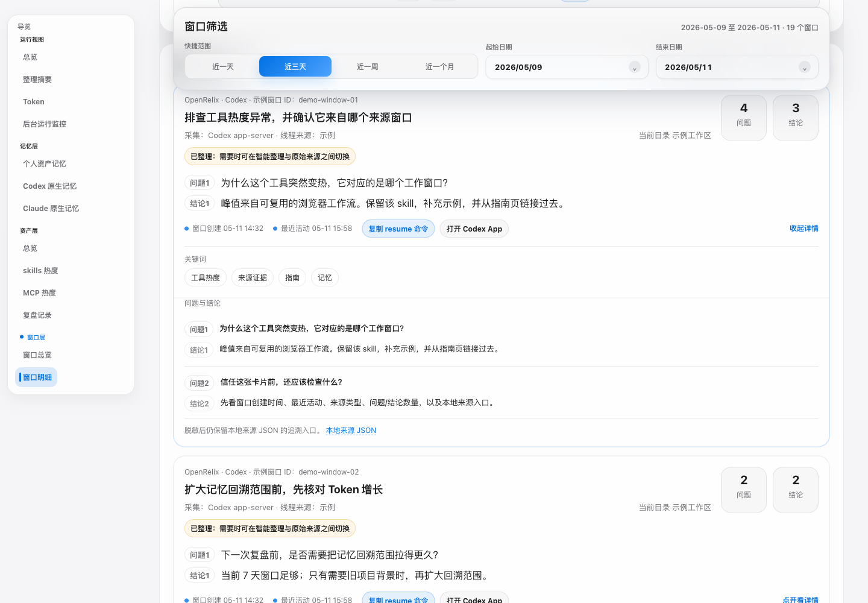This screenshot has width=868, height=603.
Task: Select the 近一周 quick range
Action: [x=367, y=67]
